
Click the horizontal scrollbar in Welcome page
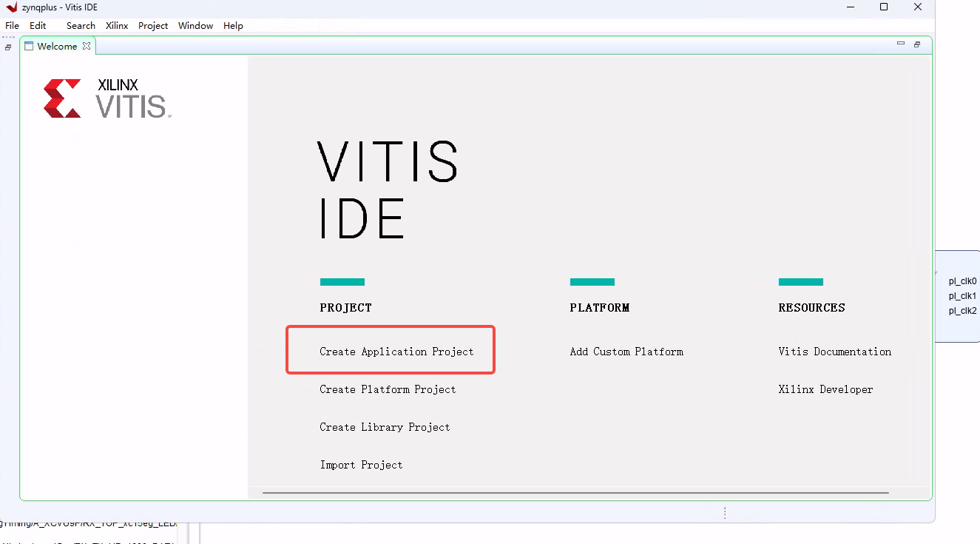pos(575,492)
